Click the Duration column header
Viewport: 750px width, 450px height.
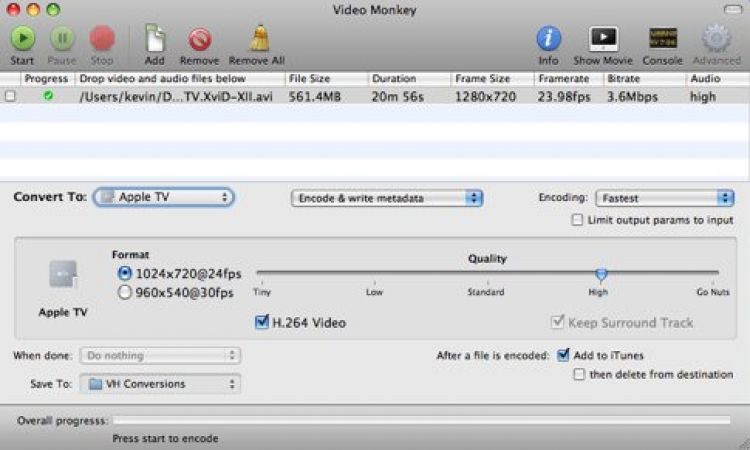(x=409, y=78)
